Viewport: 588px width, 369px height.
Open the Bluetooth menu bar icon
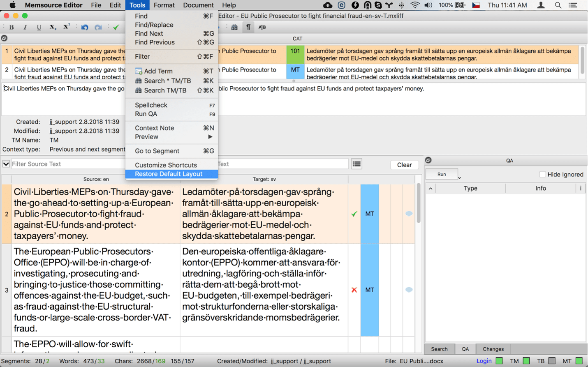tap(401, 5)
